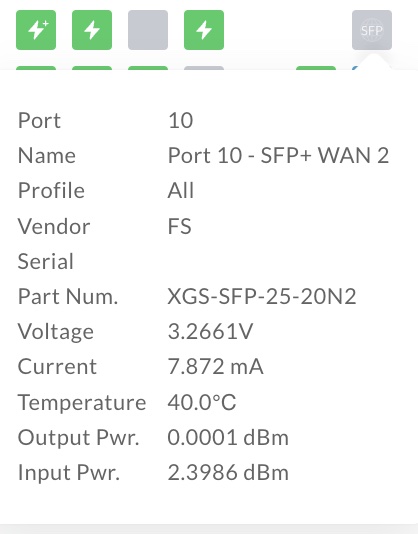Select the isolated cut-off green port beside the blue one
Viewport: 418px width, 534px height.
(x=316, y=68)
